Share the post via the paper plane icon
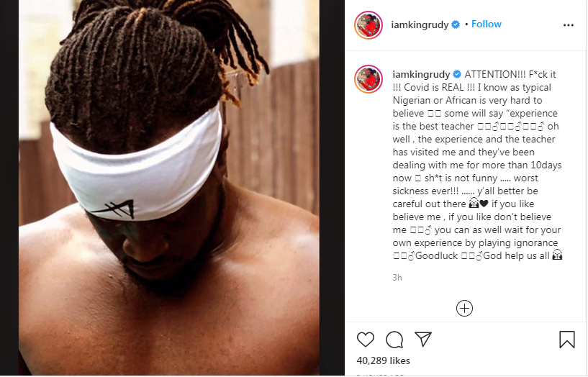 point(423,339)
